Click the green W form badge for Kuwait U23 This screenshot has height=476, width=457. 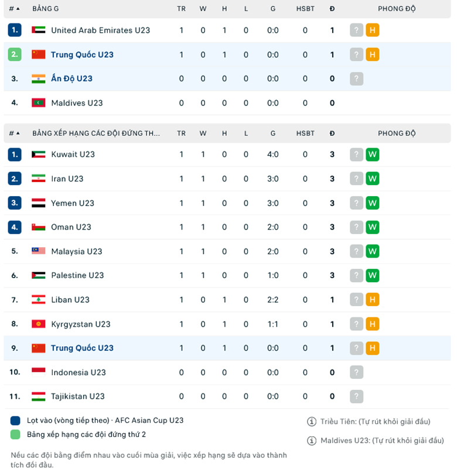372,155
